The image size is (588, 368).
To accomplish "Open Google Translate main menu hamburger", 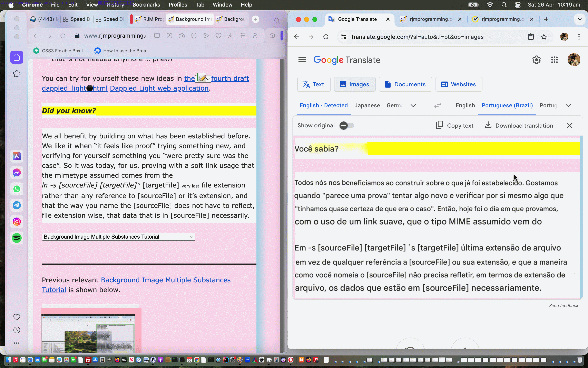I will (302, 60).
